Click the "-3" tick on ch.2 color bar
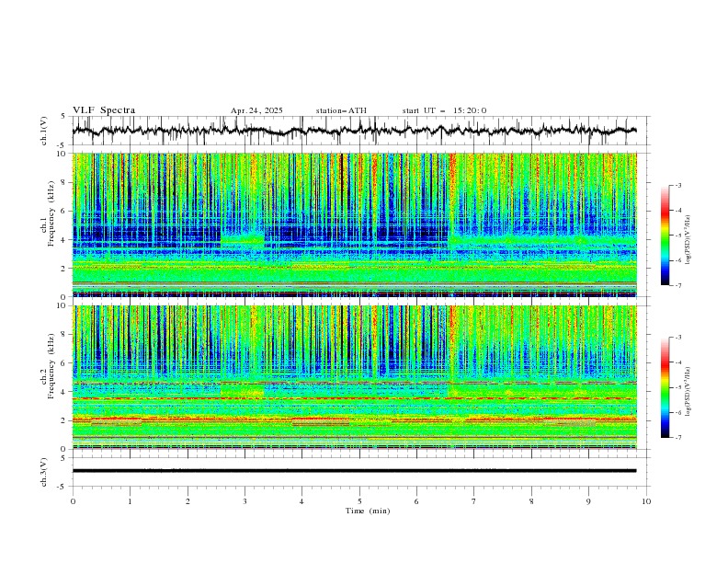 coord(678,338)
